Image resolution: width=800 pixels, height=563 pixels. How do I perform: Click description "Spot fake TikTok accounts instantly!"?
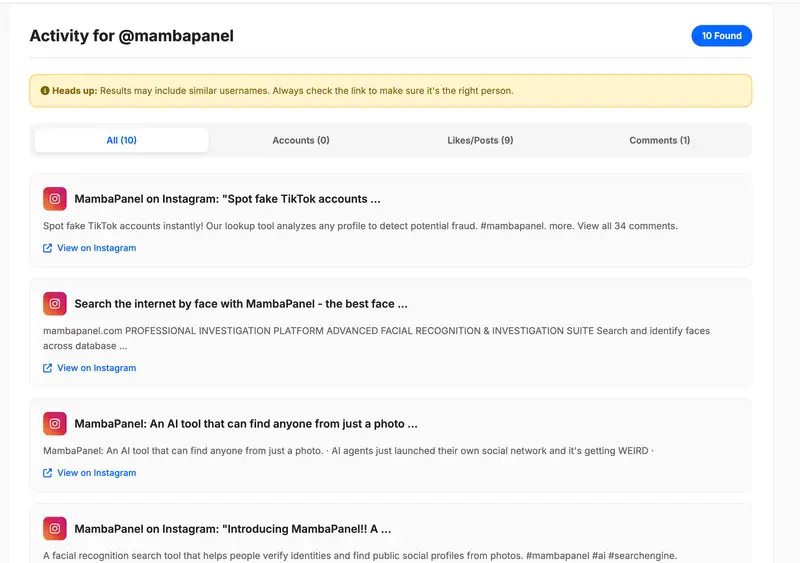point(360,226)
